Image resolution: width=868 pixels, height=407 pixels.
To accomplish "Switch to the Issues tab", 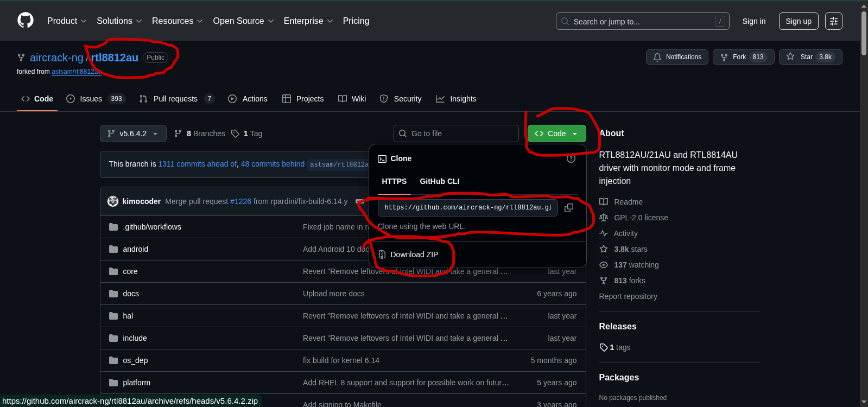I will pyautogui.click(x=96, y=99).
